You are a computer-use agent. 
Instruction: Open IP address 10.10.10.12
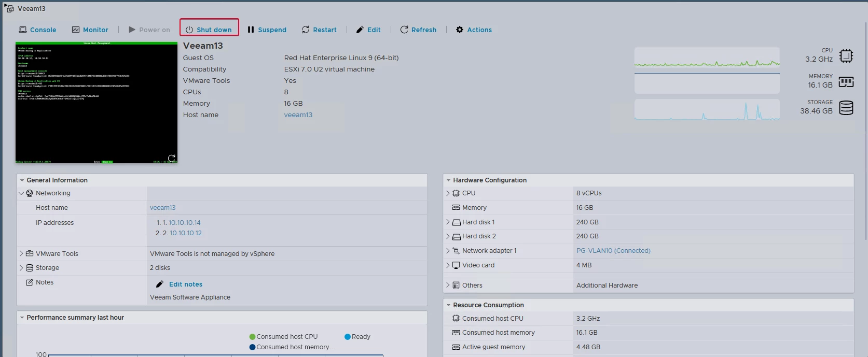pos(186,233)
